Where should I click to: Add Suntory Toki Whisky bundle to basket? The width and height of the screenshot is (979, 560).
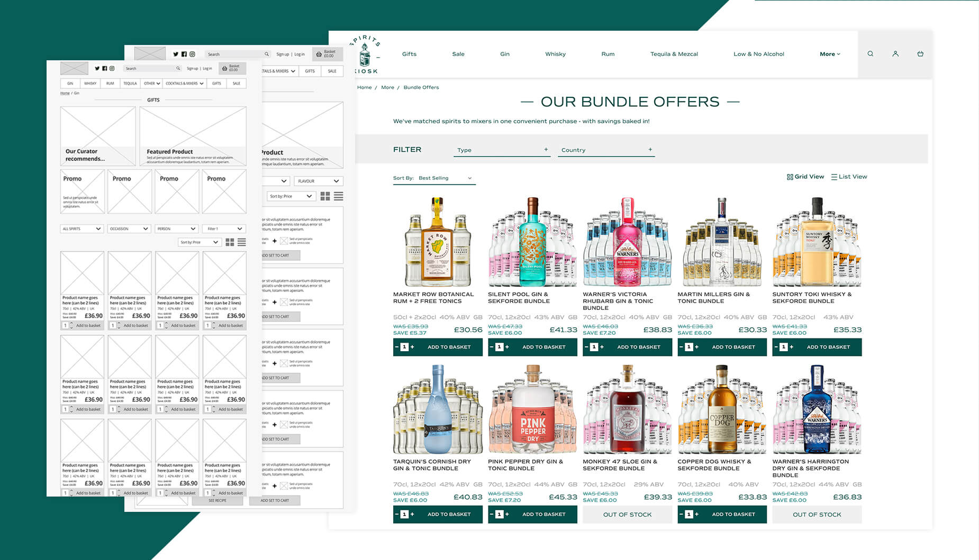click(x=828, y=347)
